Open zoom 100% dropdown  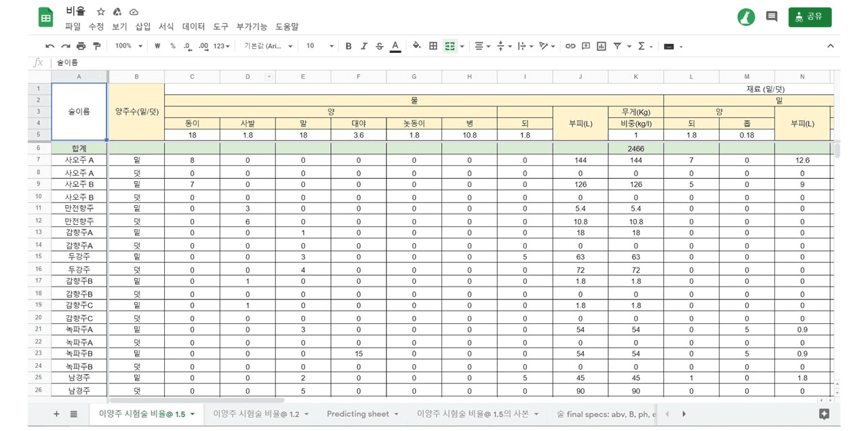pos(129,46)
